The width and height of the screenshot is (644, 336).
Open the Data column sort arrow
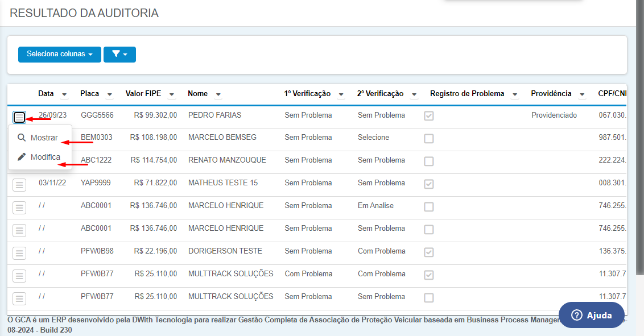[64, 94]
